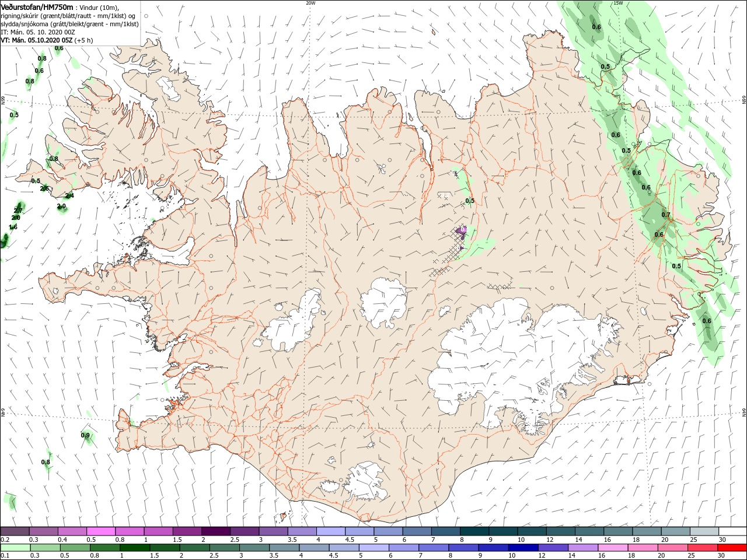Click the snow legend swatch between 0.2 and 0.3

tap(15, 531)
